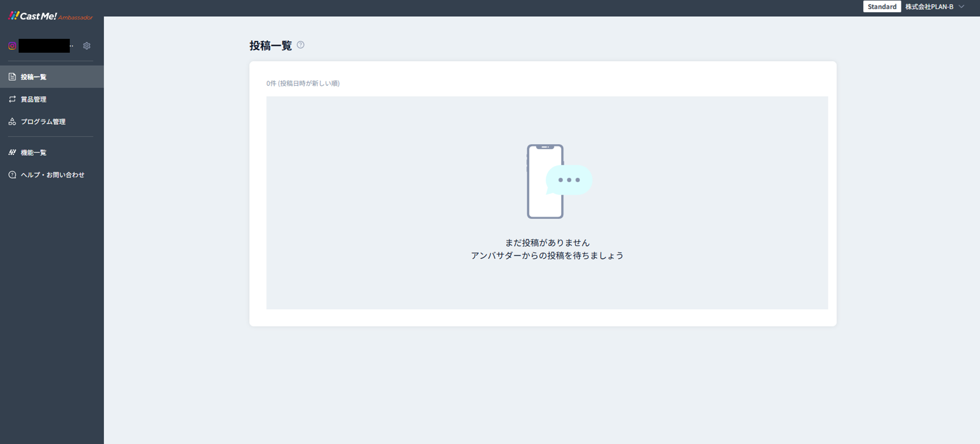Open the 賞品管理 menu item
Screen dimensions: 980x444
[x=34, y=100]
